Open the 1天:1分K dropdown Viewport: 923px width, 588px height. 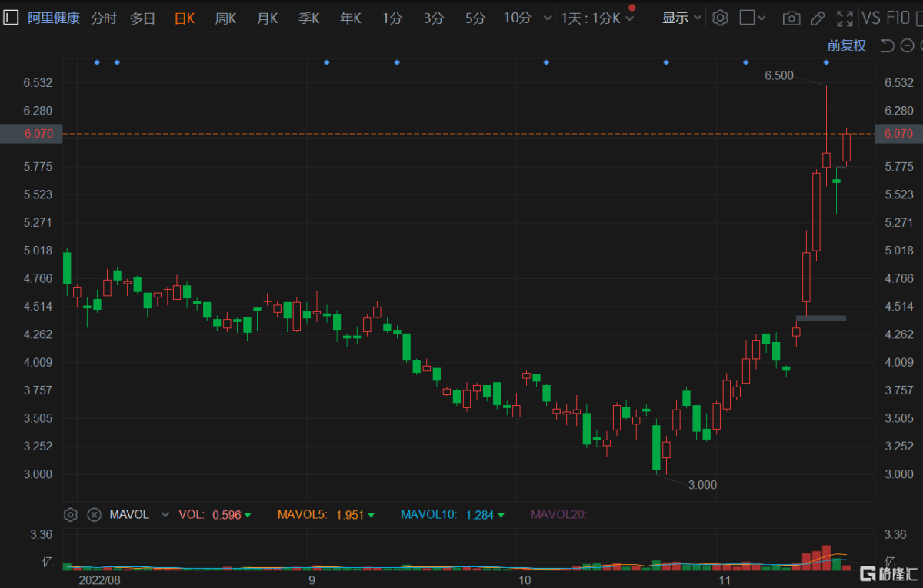click(x=598, y=18)
